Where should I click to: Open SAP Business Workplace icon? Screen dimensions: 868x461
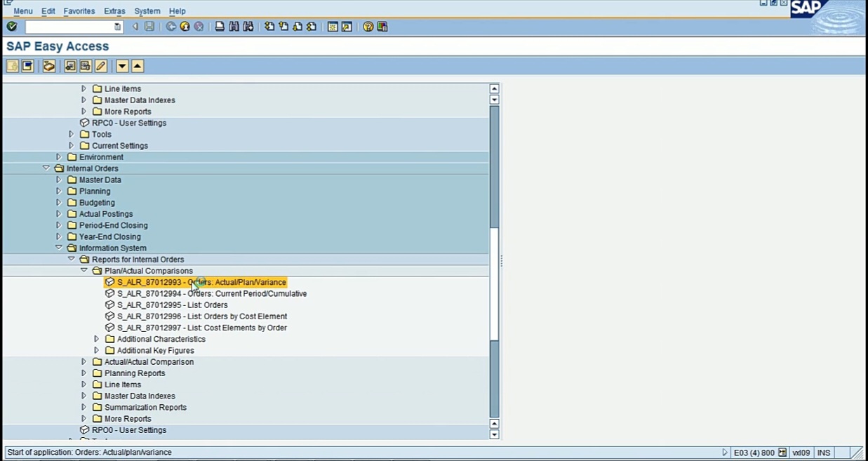48,66
